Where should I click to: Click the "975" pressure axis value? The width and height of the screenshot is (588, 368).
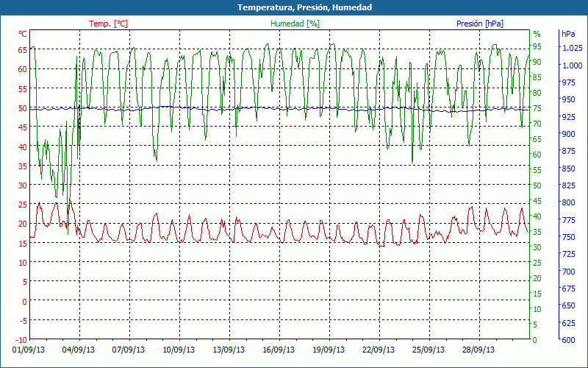point(568,82)
